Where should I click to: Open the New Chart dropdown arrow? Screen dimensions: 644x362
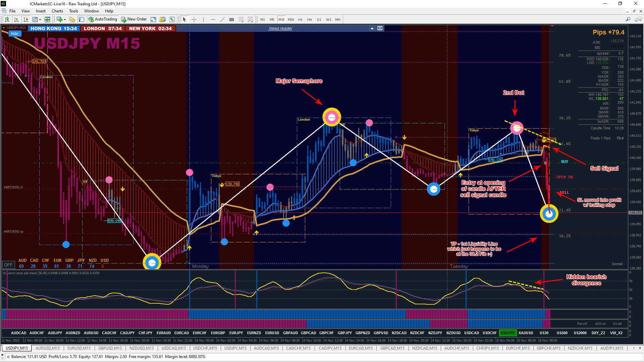click(x=65, y=19)
